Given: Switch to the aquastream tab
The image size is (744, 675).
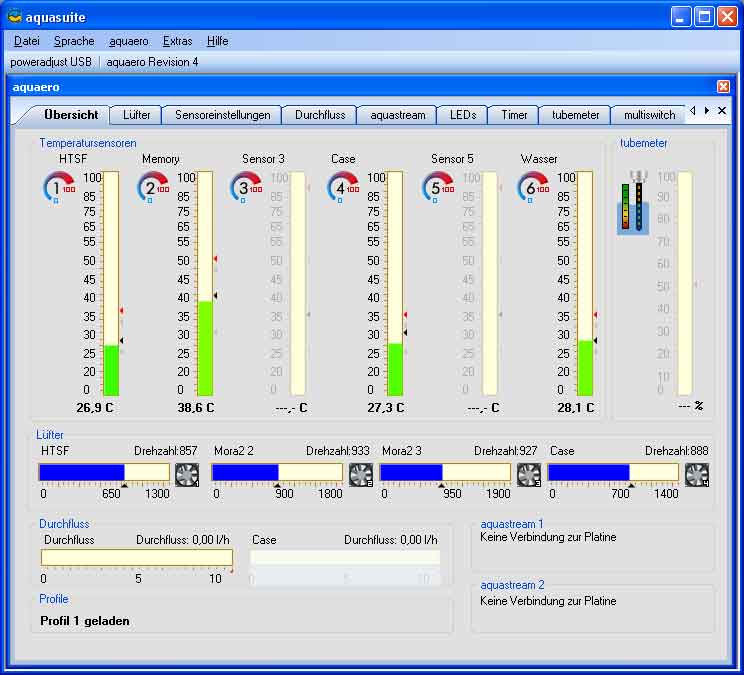Looking at the screenshot, I should 398,115.
